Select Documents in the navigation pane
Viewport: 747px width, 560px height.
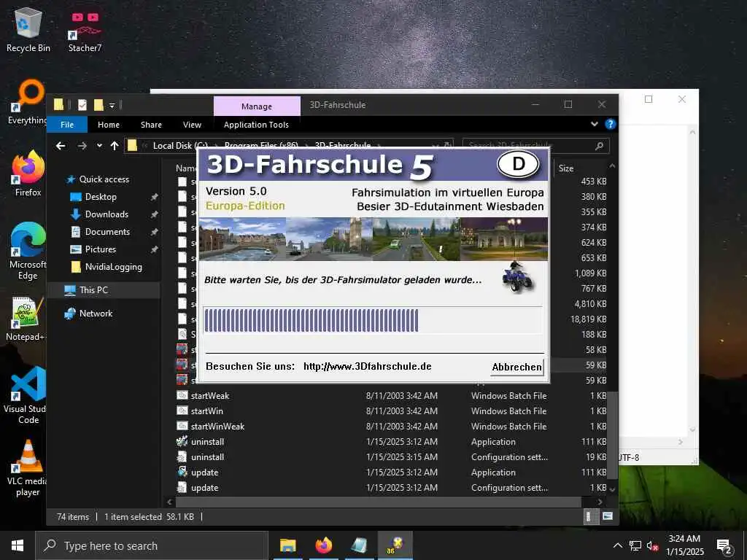click(x=107, y=232)
